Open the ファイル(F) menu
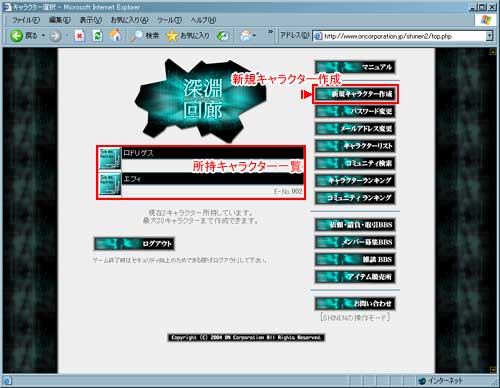The width and height of the screenshot is (500, 388). 26,20
